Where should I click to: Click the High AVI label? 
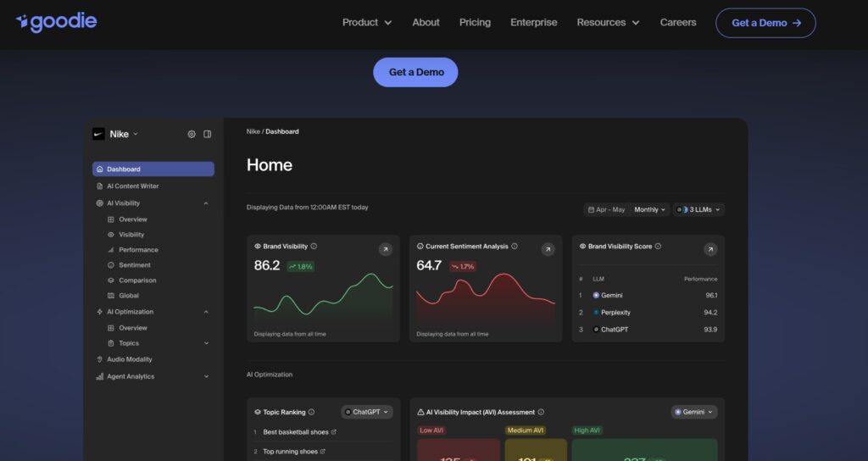[587, 430]
